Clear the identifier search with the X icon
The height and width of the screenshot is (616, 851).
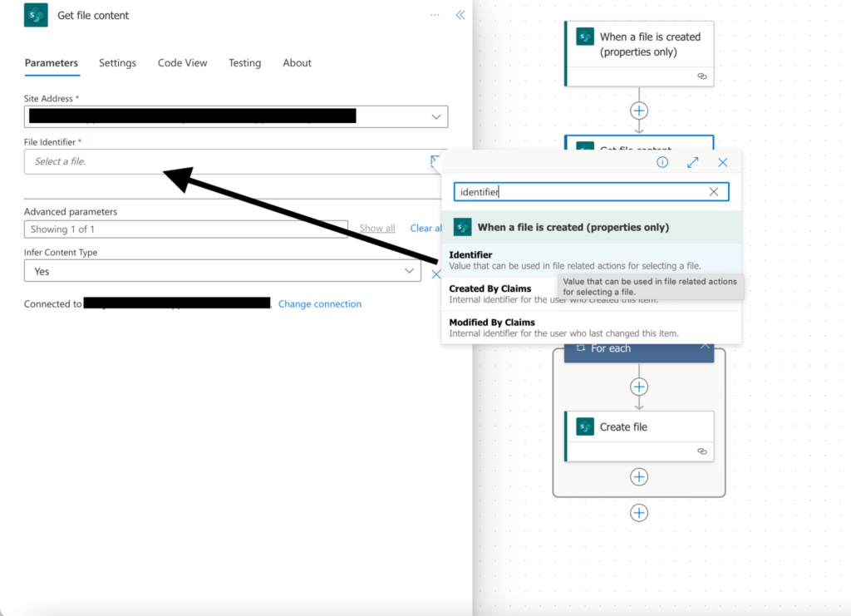point(713,191)
